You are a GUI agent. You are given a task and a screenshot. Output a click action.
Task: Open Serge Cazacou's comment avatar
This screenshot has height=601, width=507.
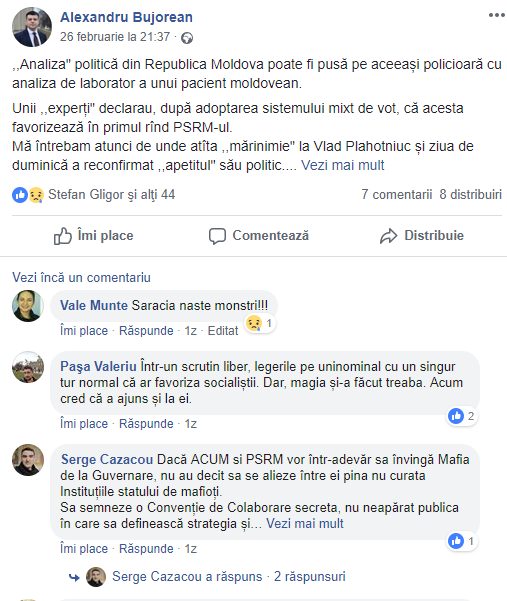[28, 460]
